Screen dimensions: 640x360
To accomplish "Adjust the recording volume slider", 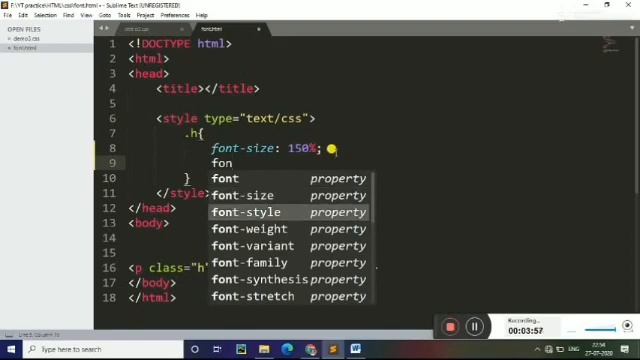I will [x=600, y=329].
